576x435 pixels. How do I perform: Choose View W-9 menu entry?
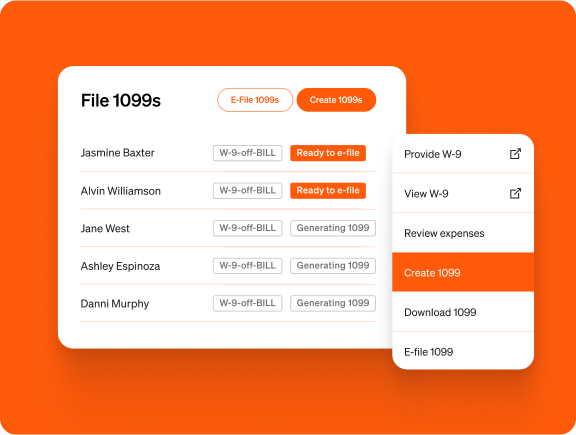463,193
